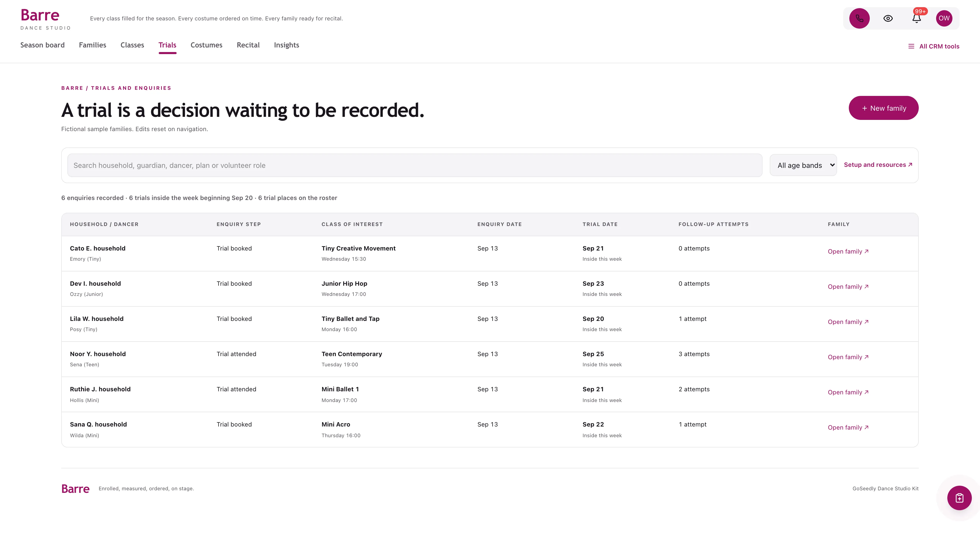The width and height of the screenshot is (980, 551).
Task: Open the Costumes tab
Action: click(206, 45)
